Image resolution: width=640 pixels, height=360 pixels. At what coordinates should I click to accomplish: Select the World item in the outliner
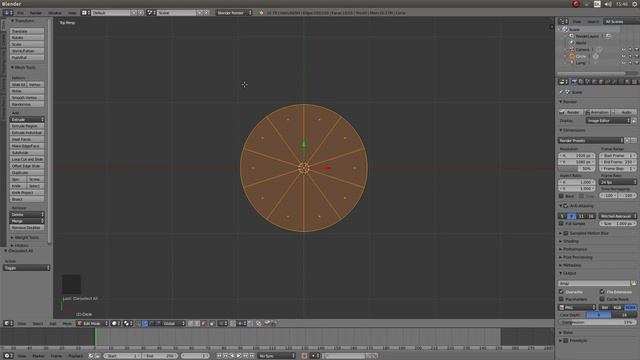tap(581, 43)
